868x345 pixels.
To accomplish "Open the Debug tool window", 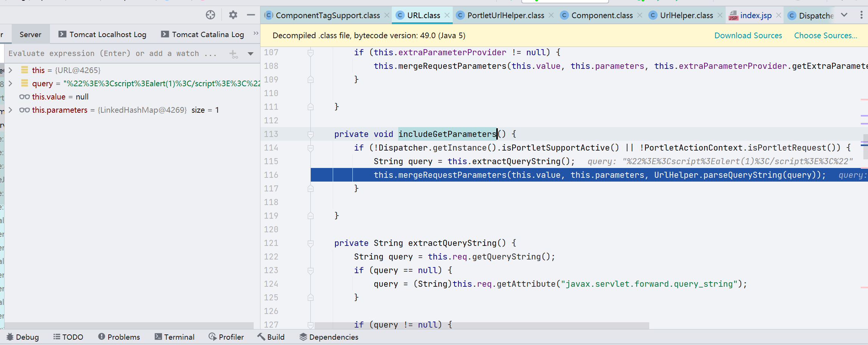I will coord(23,337).
